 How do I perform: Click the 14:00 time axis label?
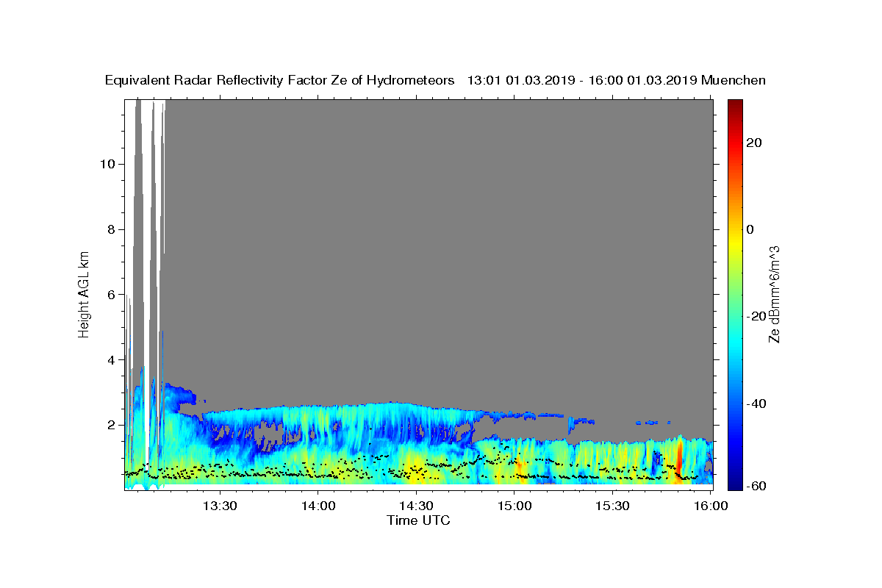tap(318, 506)
